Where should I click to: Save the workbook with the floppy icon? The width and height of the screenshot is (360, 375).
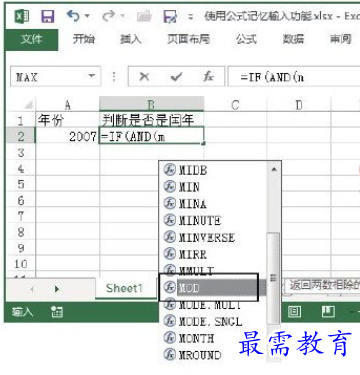[48, 16]
